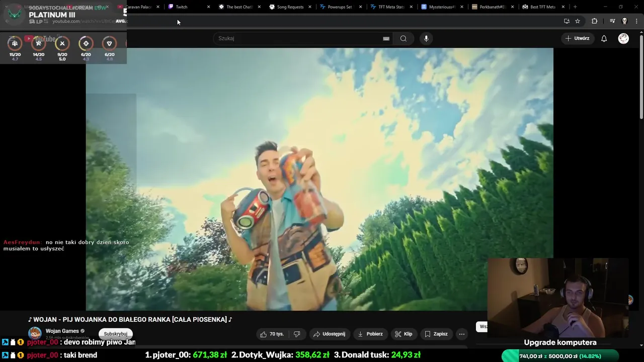Screen dimensions: 644x362
Task: Click the video title WOJAN - PIJ WOJANKA
Action: (x=130, y=319)
